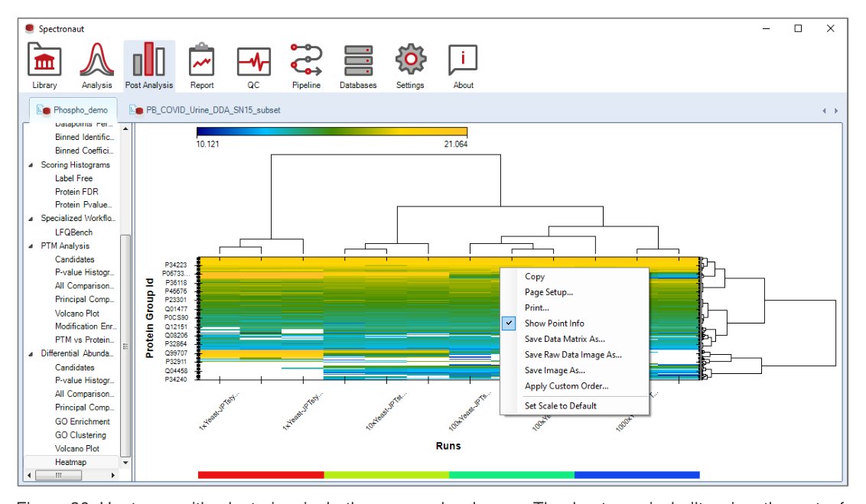
Task: Select Volcano Plot under PTM Analysis
Action: [77, 313]
